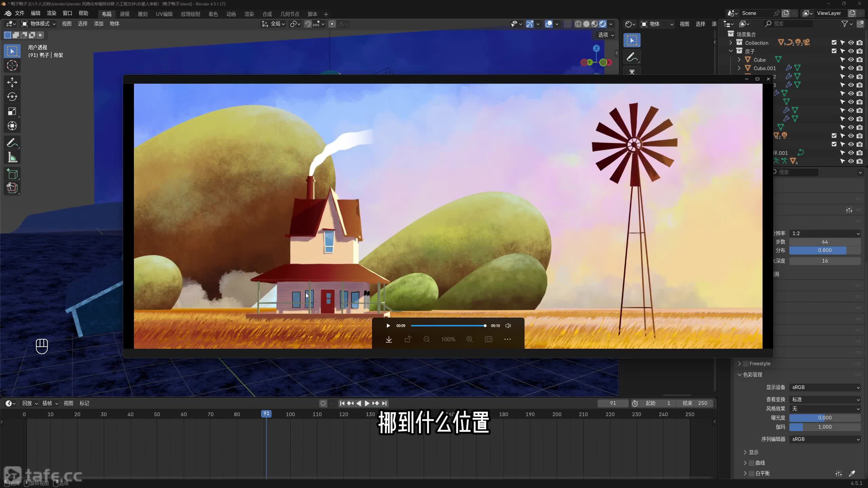Screen dimensions: 868x488
Task: Open the 风格效果 dropdown
Action: point(825,409)
